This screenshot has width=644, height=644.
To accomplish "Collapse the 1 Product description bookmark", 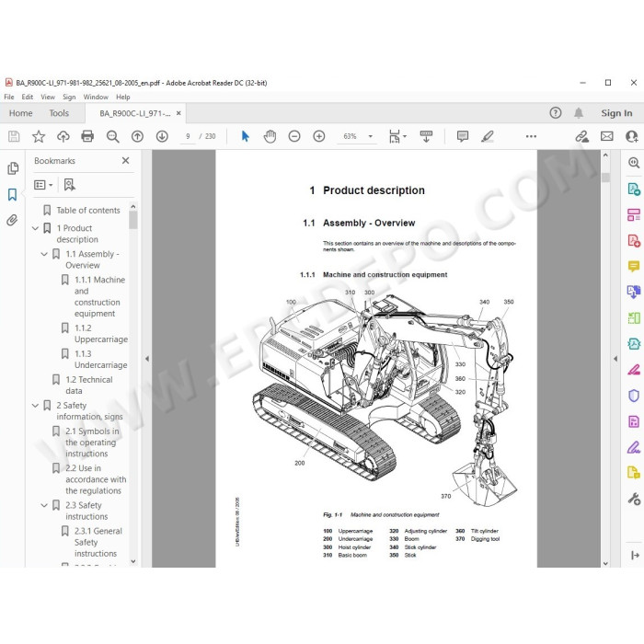I will click(x=35, y=228).
